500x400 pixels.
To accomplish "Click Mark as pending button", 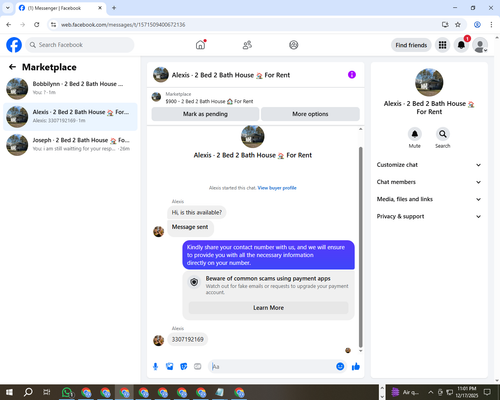I will (x=205, y=114).
